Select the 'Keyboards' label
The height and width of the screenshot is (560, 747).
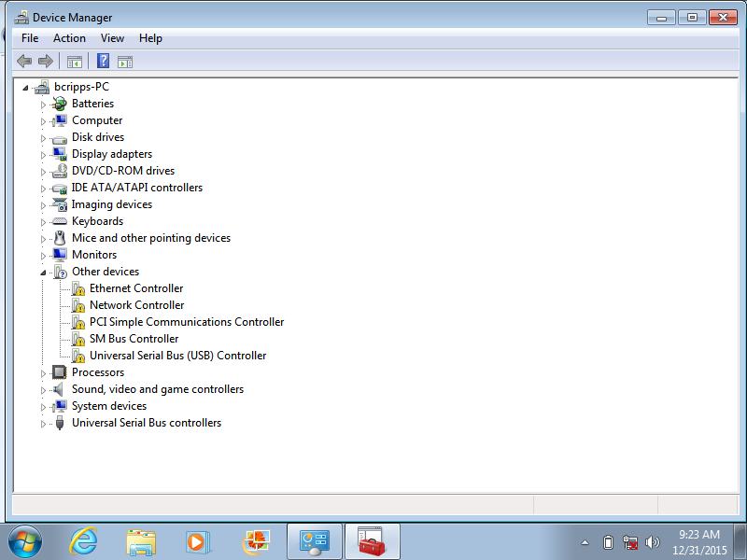[98, 221]
